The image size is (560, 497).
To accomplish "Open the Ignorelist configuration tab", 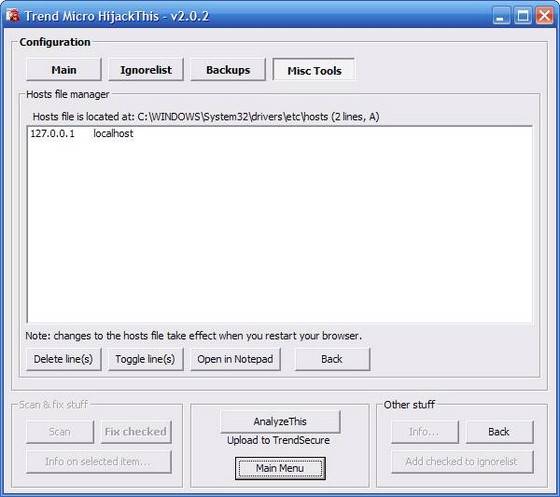I will click(x=146, y=70).
